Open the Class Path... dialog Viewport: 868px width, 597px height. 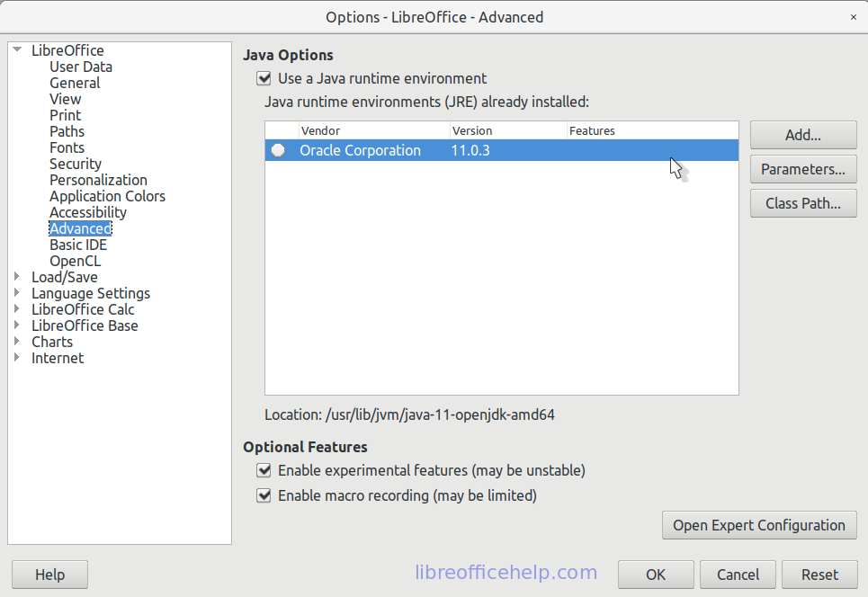802,203
